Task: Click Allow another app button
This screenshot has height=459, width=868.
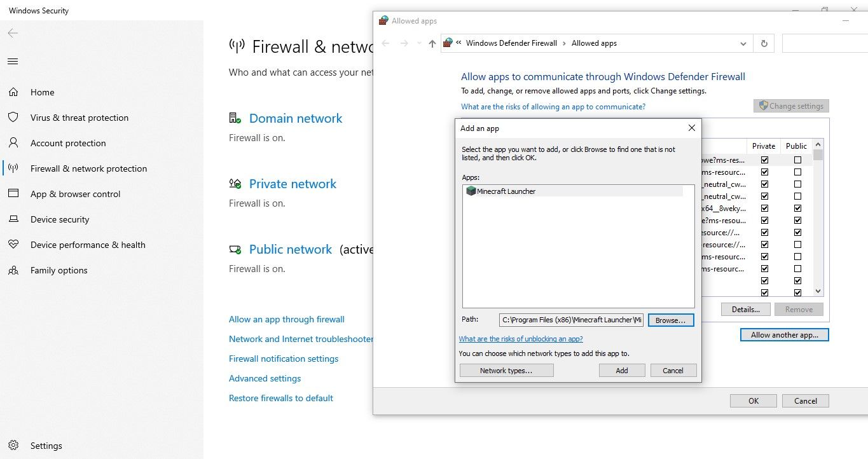Action: (x=784, y=334)
